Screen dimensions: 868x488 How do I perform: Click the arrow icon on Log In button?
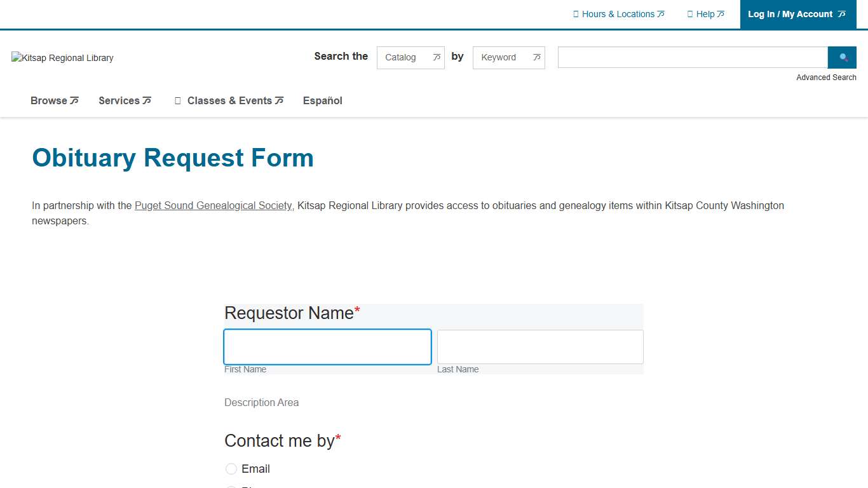pos(842,14)
